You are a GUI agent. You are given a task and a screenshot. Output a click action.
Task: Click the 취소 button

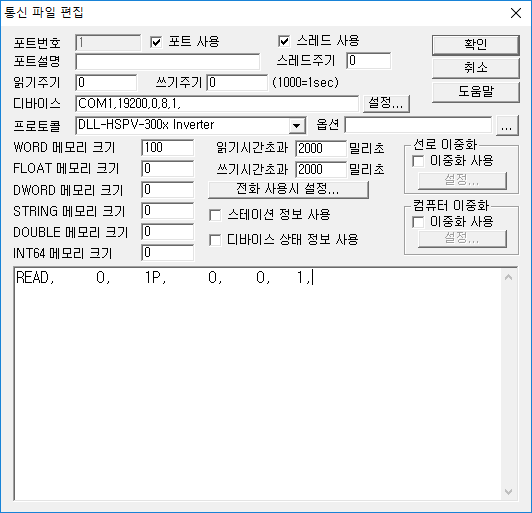pyautogui.click(x=476, y=68)
